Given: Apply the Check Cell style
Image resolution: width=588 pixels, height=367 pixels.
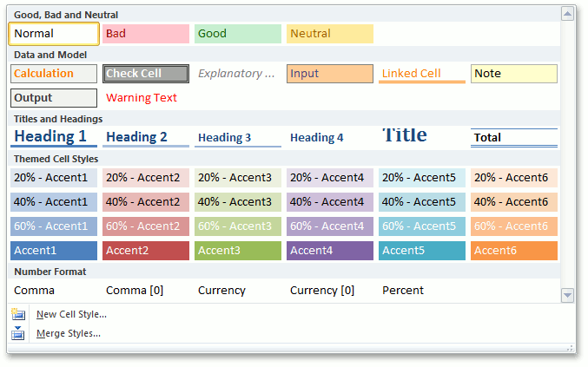Looking at the screenshot, I should pyautogui.click(x=146, y=74).
